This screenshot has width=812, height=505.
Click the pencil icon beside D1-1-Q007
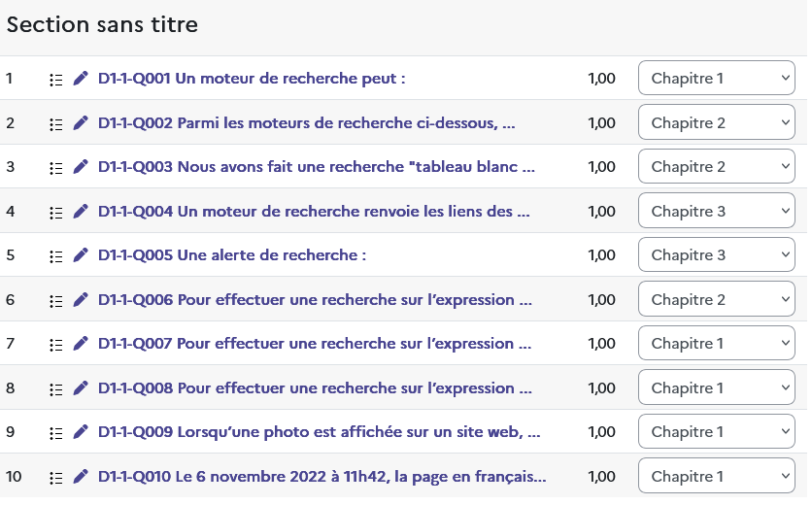(x=81, y=345)
